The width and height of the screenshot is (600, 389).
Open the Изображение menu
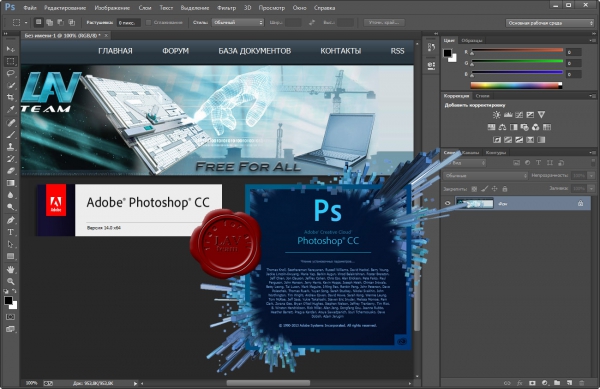pyautogui.click(x=112, y=8)
